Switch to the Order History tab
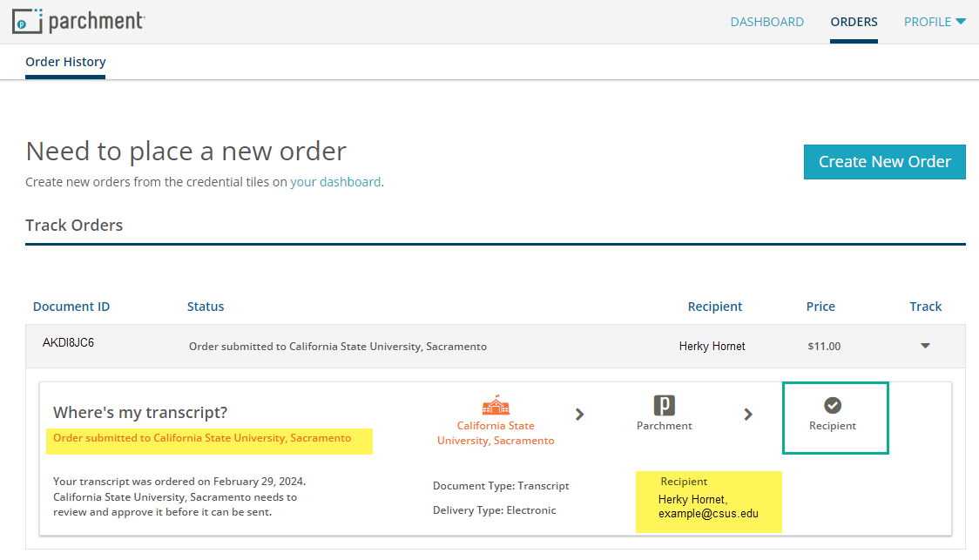 (65, 62)
